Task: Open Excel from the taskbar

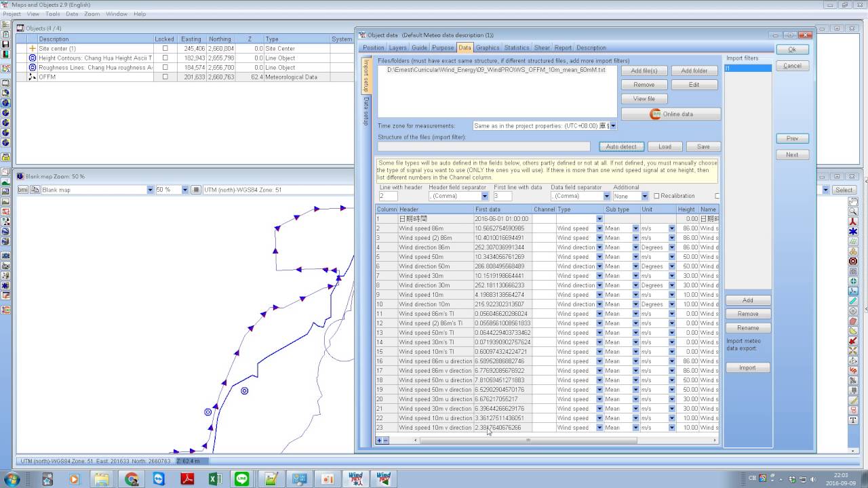Action: (215, 479)
